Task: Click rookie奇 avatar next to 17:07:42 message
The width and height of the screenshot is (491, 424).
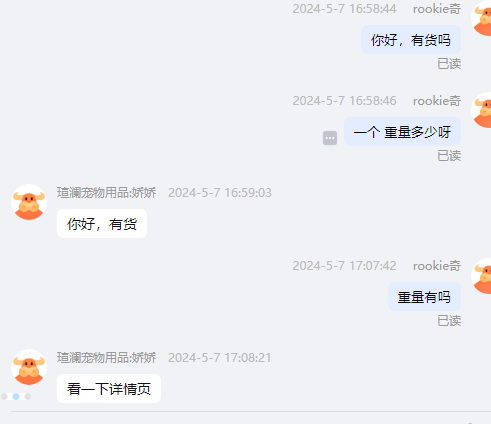Action: [481, 276]
